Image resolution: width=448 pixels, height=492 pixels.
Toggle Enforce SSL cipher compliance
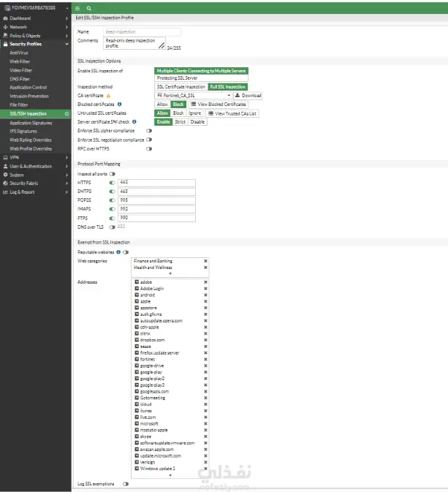pyautogui.click(x=149, y=131)
